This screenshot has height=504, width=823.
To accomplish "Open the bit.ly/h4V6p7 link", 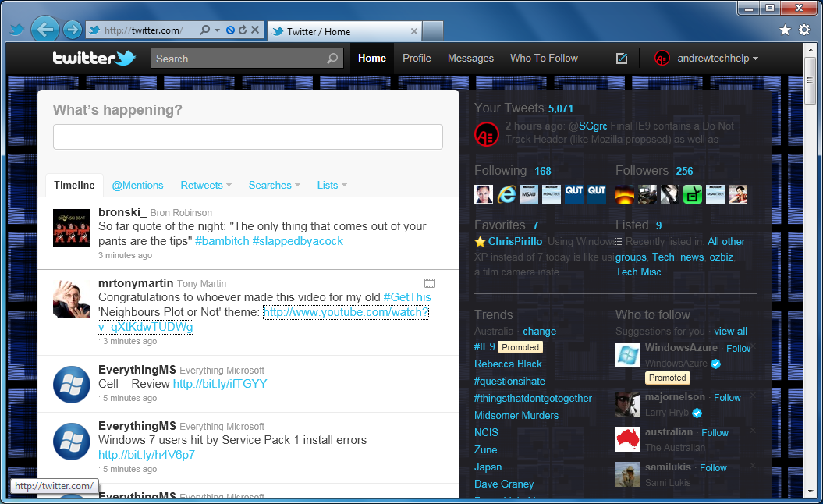I will [147, 455].
